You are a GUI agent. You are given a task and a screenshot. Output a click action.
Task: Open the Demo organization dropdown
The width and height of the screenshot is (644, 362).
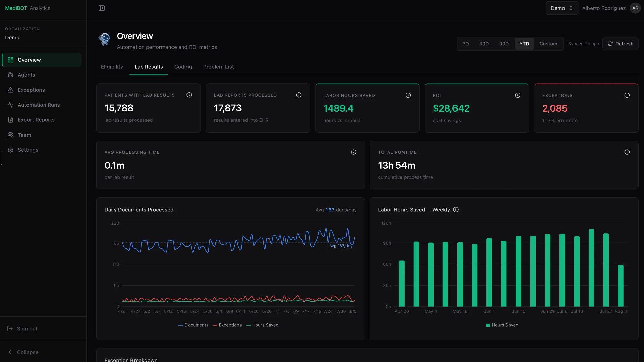point(562,8)
